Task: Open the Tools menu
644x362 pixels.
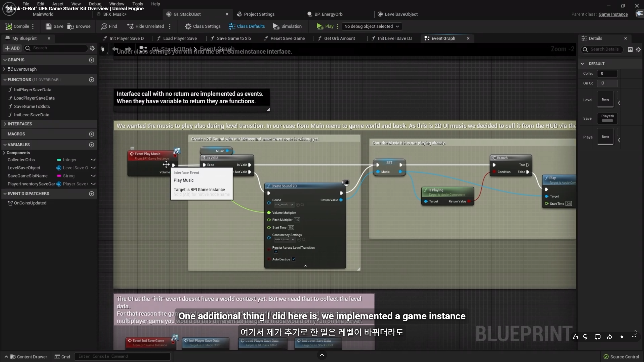Action: [138, 4]
